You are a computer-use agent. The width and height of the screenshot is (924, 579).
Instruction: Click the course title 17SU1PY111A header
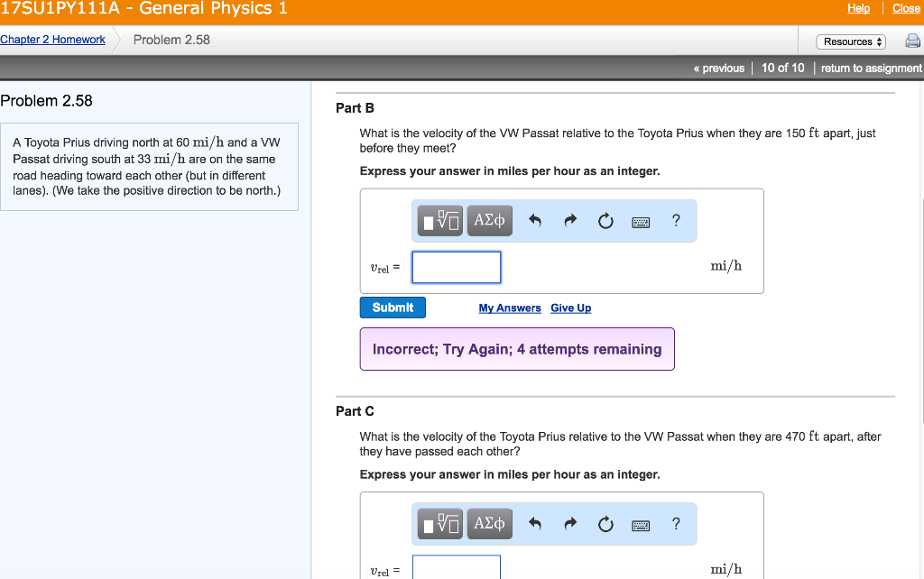coord(143,8)
